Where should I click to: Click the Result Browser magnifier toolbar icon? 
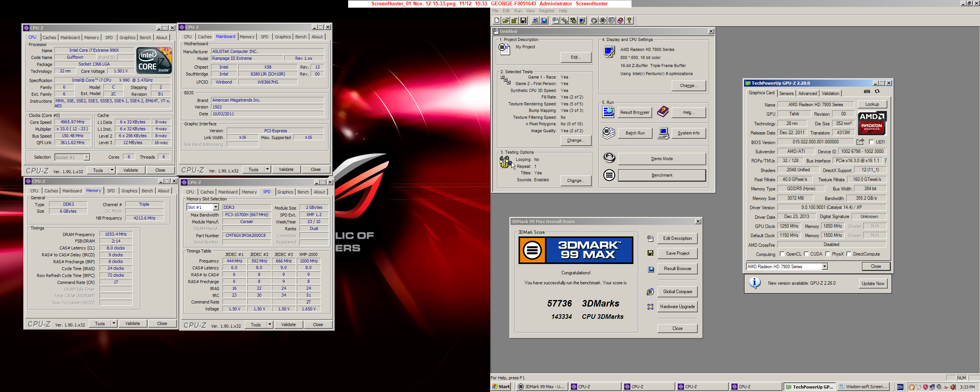pos(544,21)
